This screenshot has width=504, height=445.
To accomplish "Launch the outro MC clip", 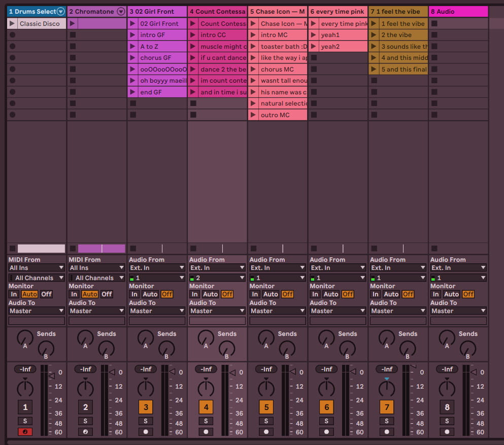I will (253, 115).
